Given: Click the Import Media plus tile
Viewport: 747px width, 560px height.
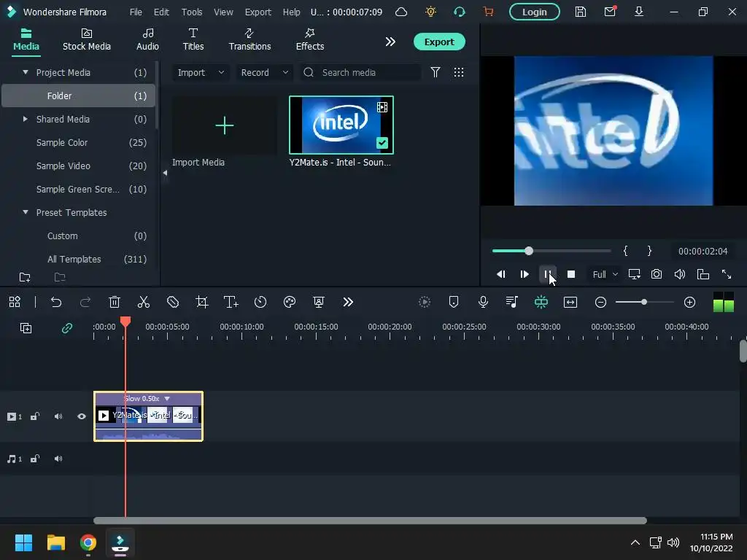Looking at the screenshot, I should pos(225,125).
